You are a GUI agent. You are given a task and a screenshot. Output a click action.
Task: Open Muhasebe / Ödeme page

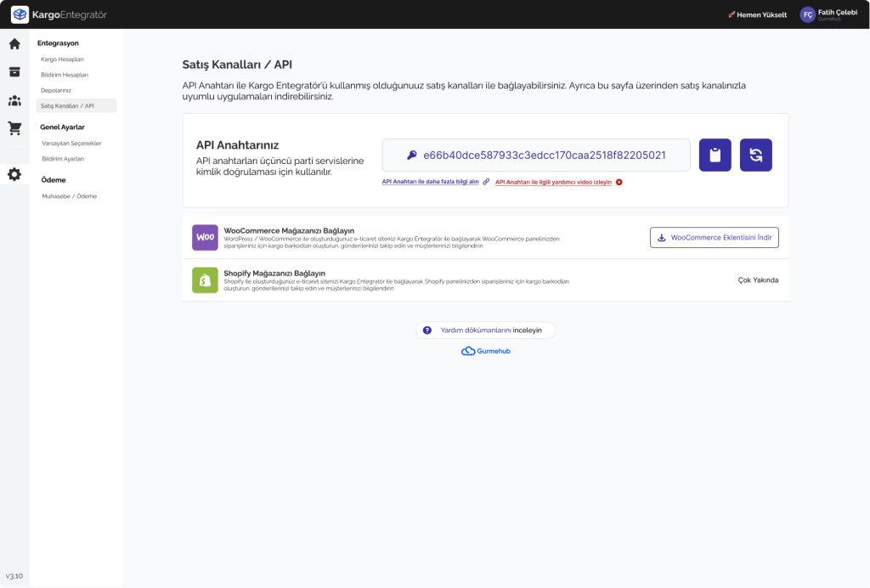[69, 196]
